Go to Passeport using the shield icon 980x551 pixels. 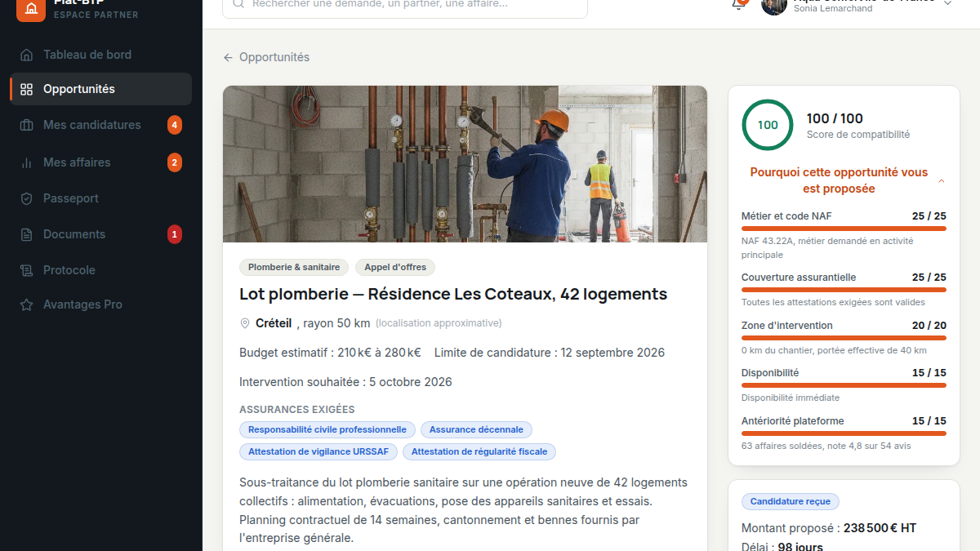click(x=27, y=198)
